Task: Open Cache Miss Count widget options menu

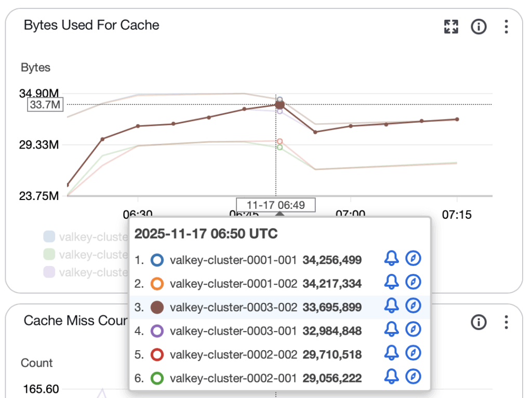Action: click(x=506, y=322)
